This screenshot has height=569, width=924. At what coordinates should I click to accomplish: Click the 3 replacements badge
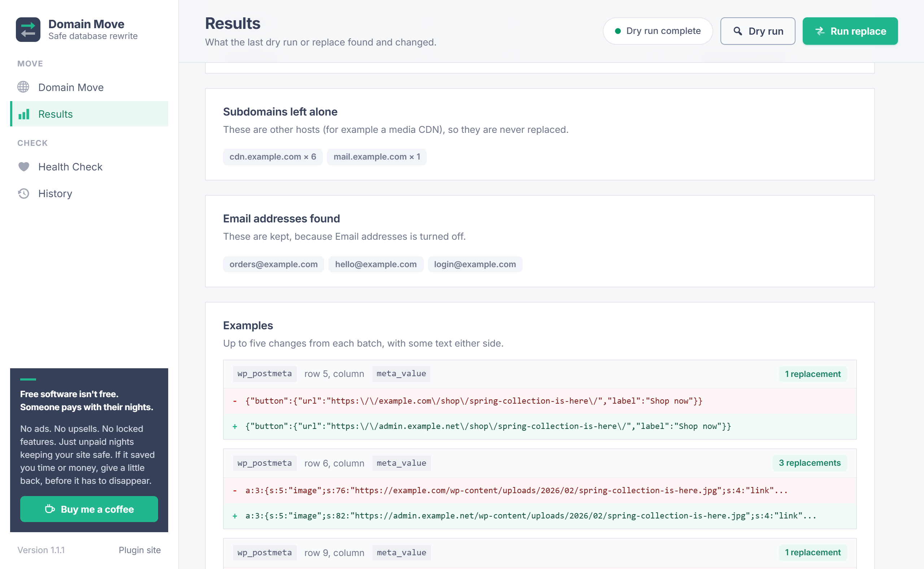(810, 463)
